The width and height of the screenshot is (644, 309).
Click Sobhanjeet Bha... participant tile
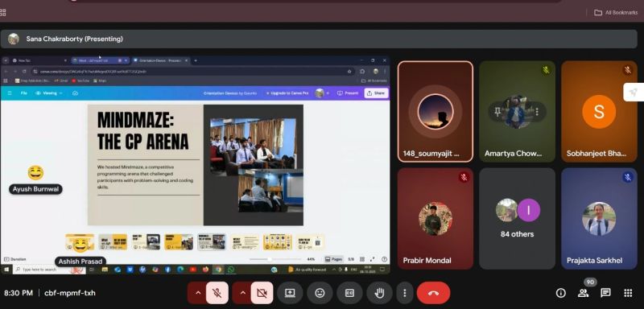599,112
